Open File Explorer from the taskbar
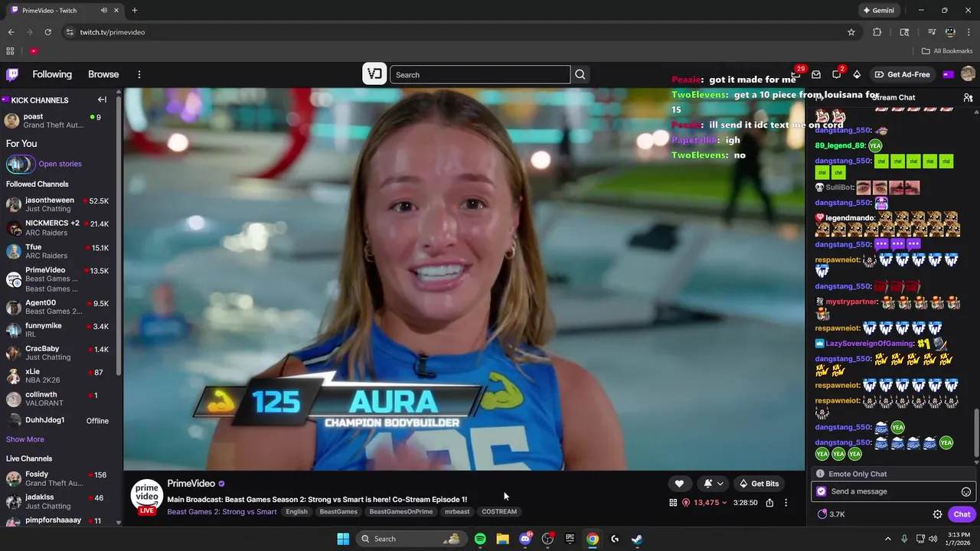The height and width of the screenshot is (551, 980). point(502,539)
